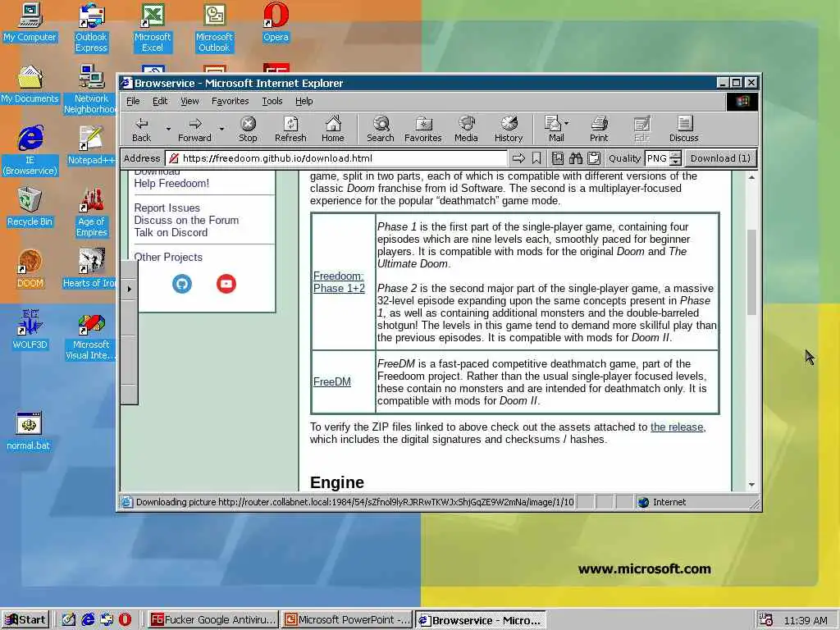
Task: Click Discuss on the Forum link
Action: click(x=186, y=220)
